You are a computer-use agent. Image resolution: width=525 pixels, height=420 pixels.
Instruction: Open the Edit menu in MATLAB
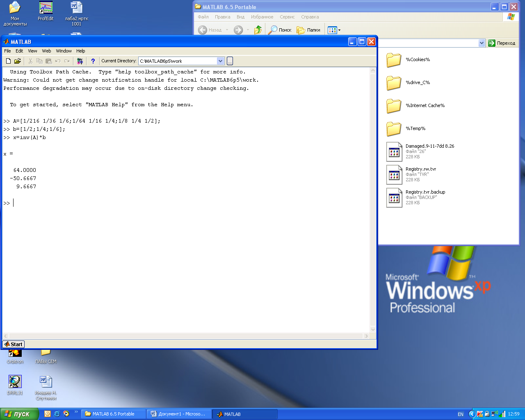click(x=19, y=51)
